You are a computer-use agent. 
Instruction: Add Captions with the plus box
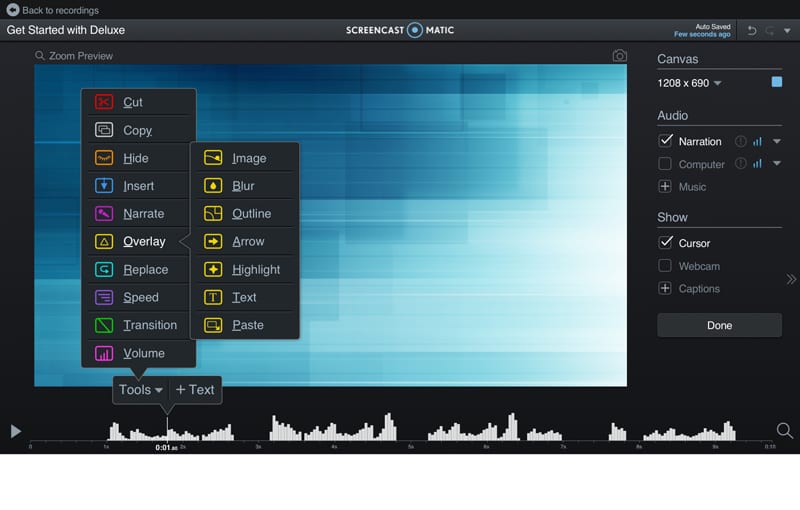665,288
